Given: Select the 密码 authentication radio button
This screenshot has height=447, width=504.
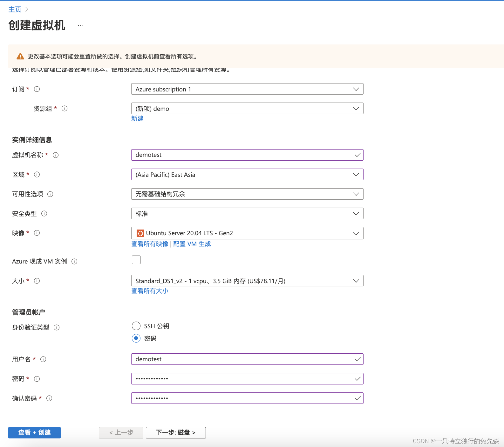Looking at the screenshot, I should click(x=136, y=338).
